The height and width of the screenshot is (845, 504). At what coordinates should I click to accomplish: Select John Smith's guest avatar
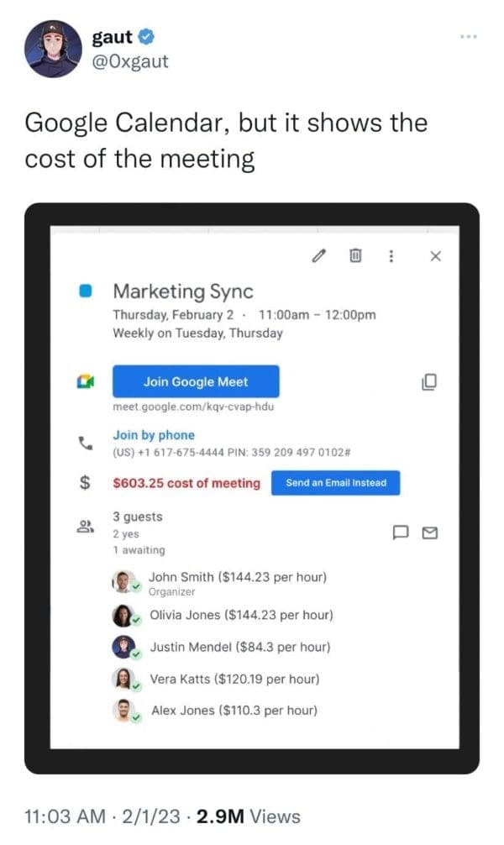[x=123, y=582]
